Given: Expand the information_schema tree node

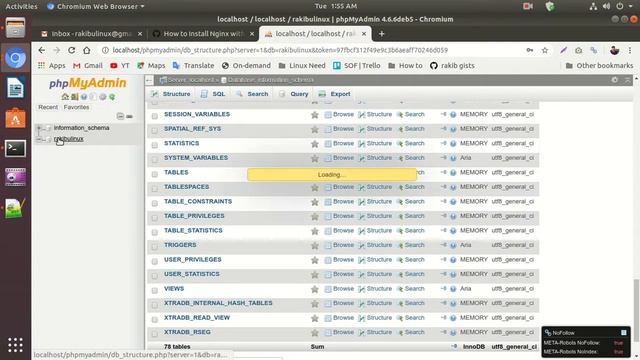Looking at the screenshot, I should point(39,128).
